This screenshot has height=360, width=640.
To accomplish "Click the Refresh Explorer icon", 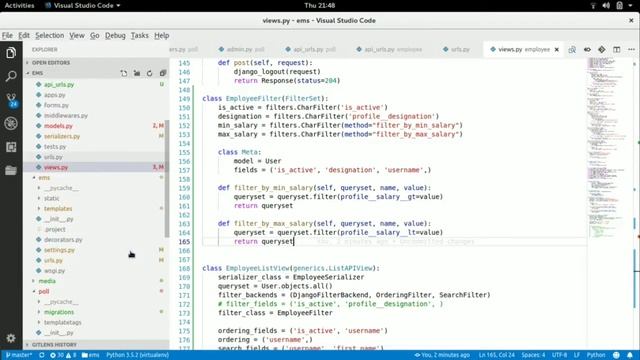I will click(x=150, y=73).
